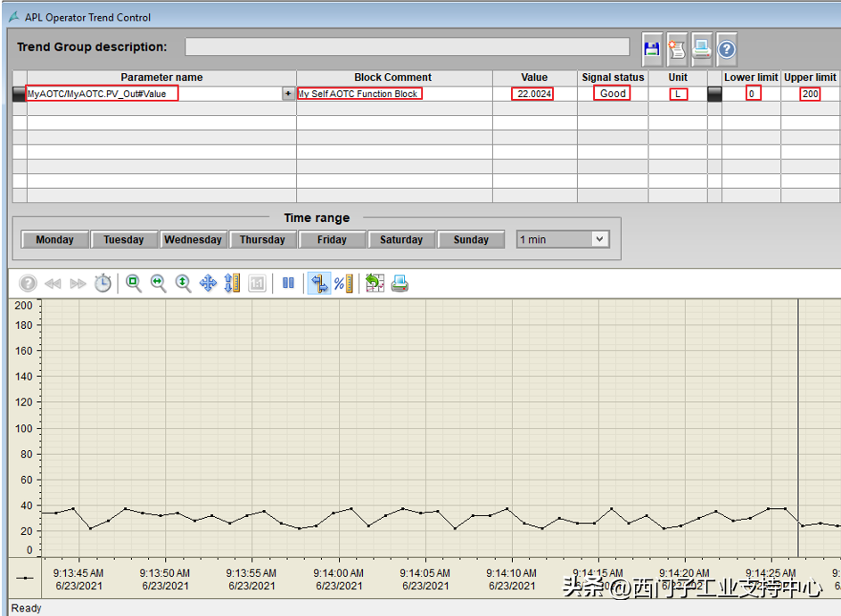Screen dimensions: 841x616
Task: Toggle the Wednesday time range button
Action: (x=193, y=240)
